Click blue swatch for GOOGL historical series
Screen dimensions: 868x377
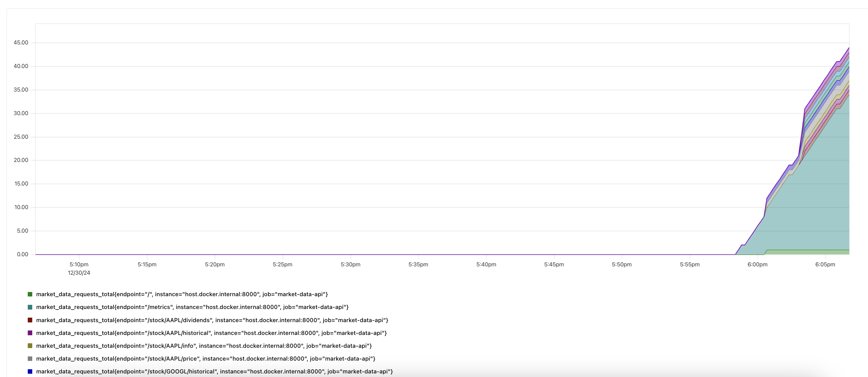coord(30,371)
